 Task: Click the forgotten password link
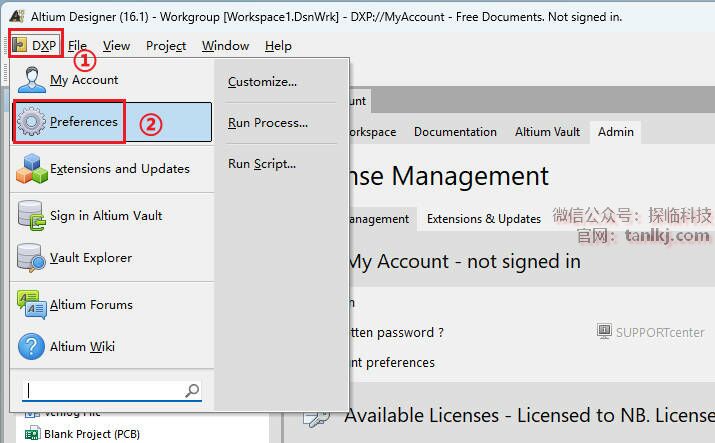[397, 332]
